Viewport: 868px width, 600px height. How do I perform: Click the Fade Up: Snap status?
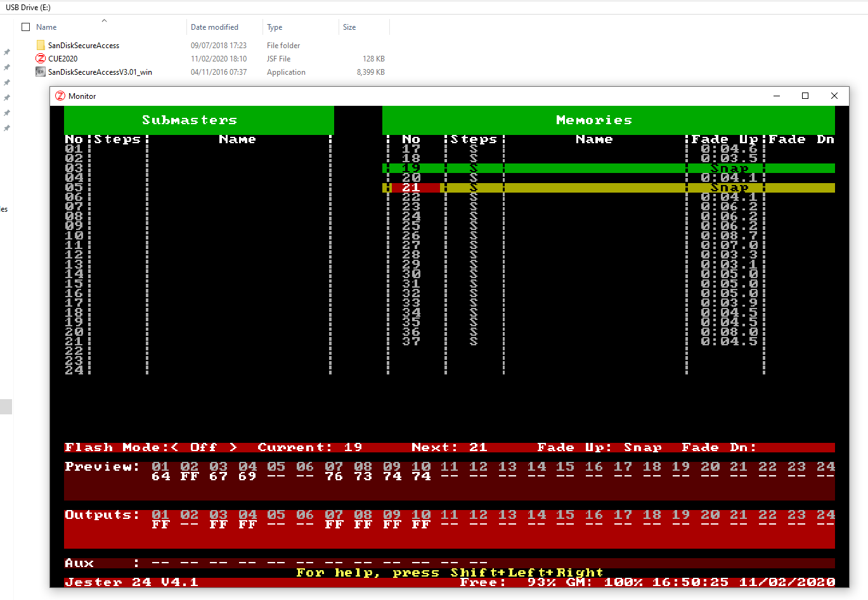coord(599,447)
